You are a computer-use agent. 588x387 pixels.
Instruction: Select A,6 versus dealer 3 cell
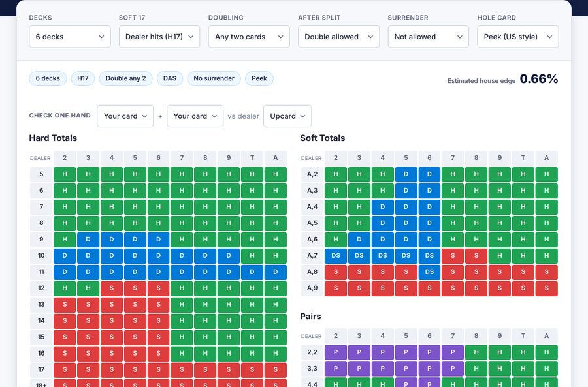tap(359, 240)
